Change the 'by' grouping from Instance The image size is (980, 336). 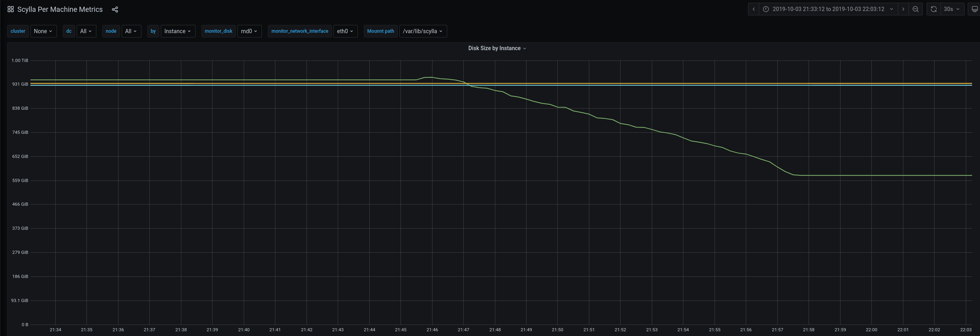click(177, 31)
